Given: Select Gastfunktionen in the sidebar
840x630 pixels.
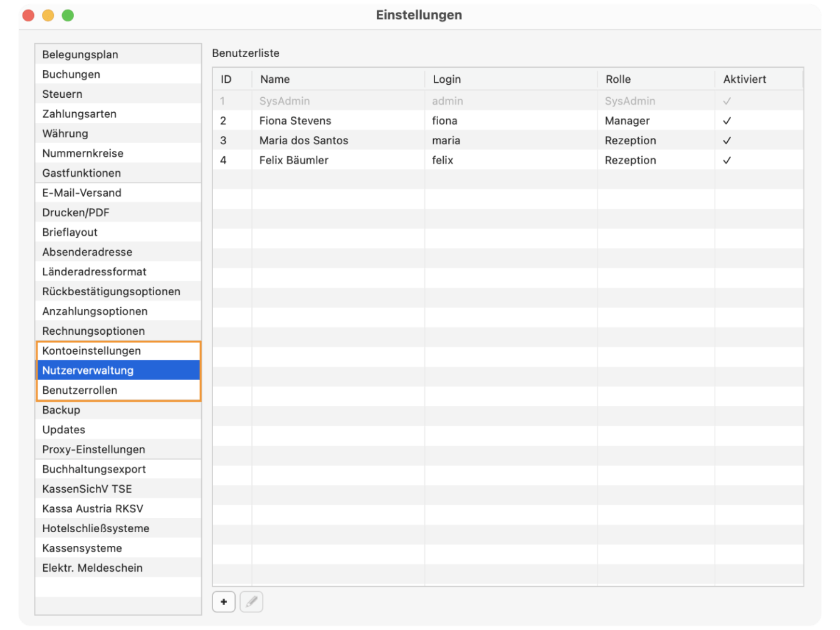Looking at the screenshot, I should (x=118, y=173).
